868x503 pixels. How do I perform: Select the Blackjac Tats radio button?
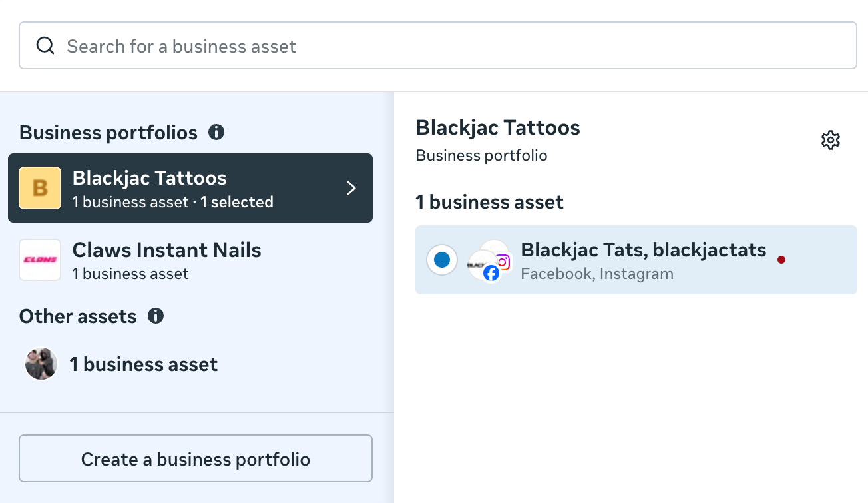click(442, 260)
